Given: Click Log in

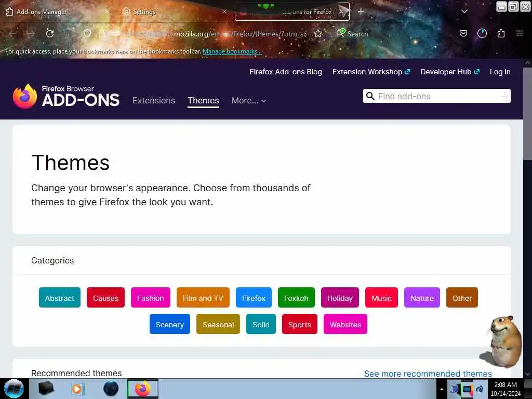Looking at the screenshot, I should (500, 72).
